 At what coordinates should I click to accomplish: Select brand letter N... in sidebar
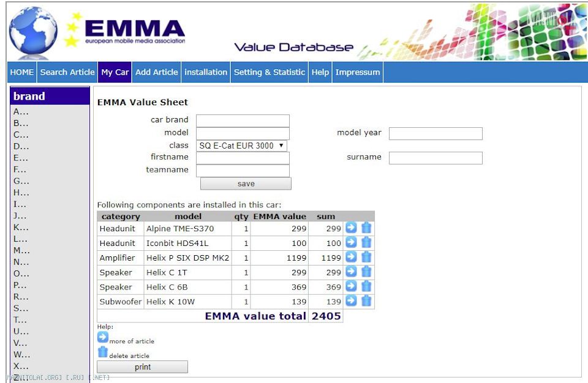tap(21, 262)
